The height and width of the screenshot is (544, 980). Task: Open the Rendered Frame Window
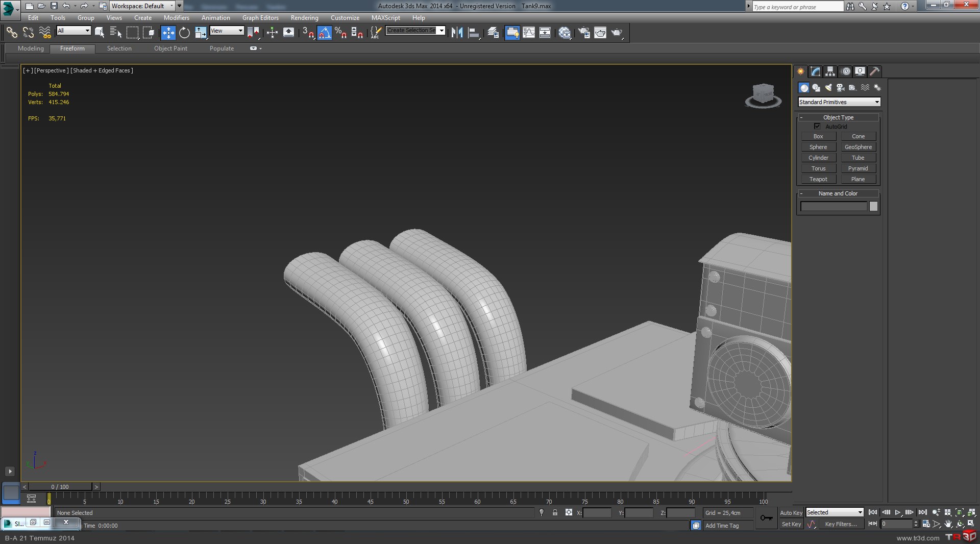click(600, 33)
